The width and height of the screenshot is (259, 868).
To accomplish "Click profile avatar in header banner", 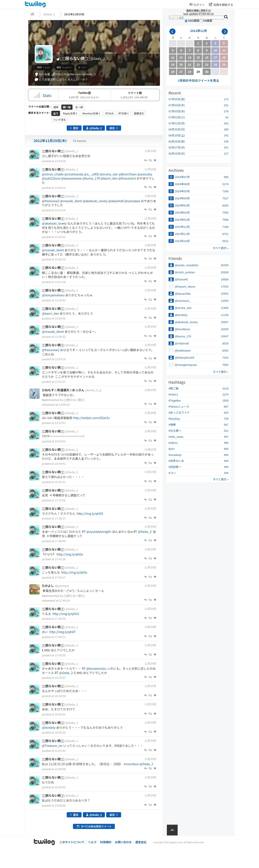I will 44,54.
